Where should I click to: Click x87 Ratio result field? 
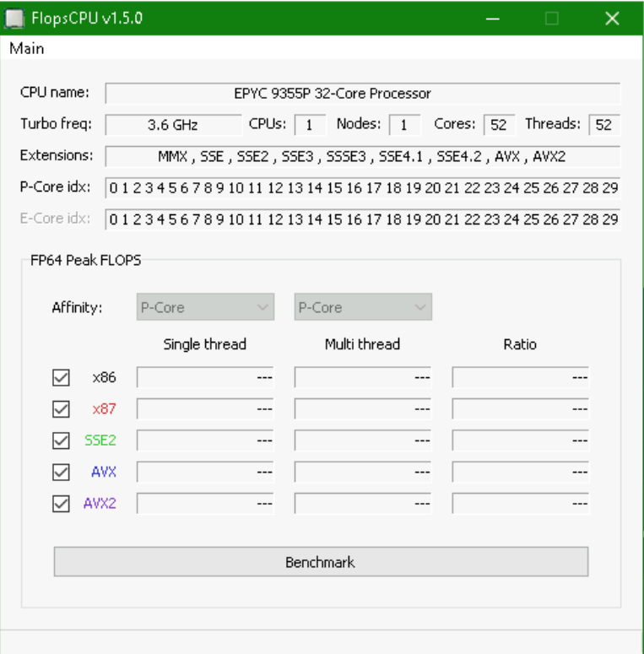(521, 409)
